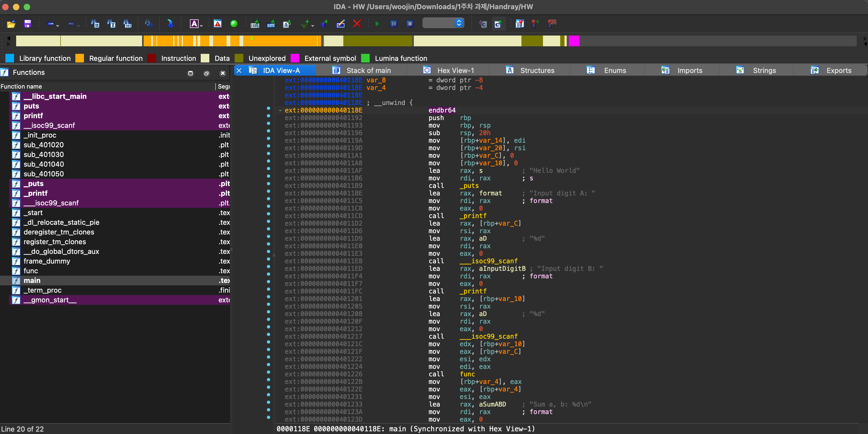This screenshot has width=868, height=434.
Task: Select func in the Functions list
Action: coord(31,271)
